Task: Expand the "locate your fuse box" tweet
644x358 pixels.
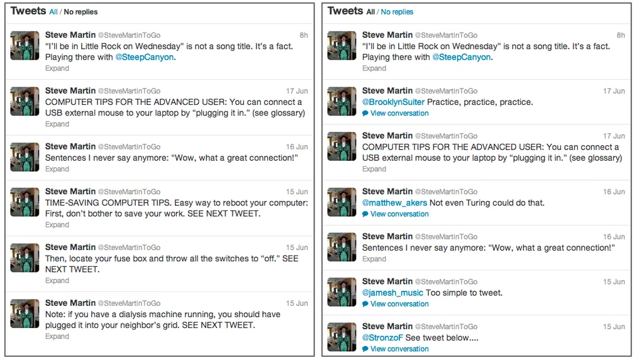Action: pyautogui.click(x=57, y=281)
